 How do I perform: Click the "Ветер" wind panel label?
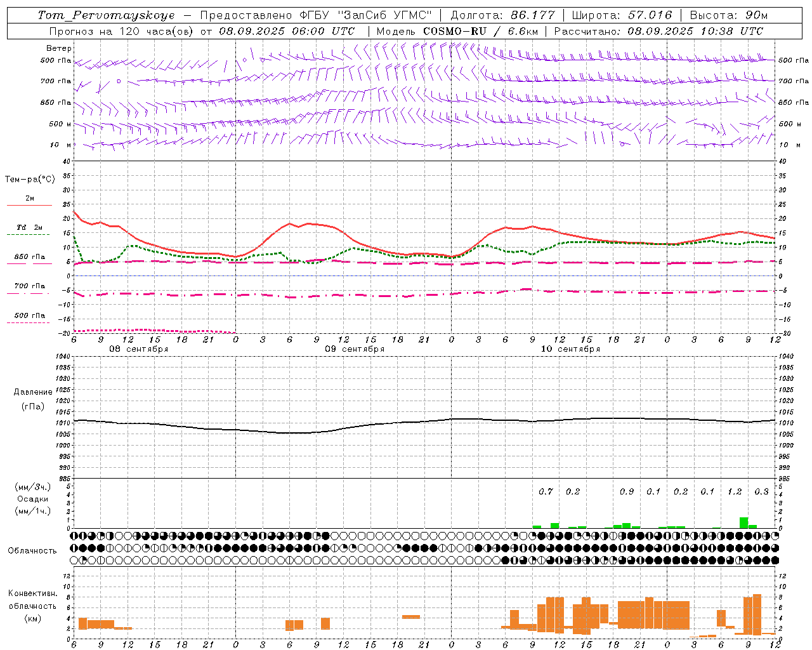click(59, 48)
